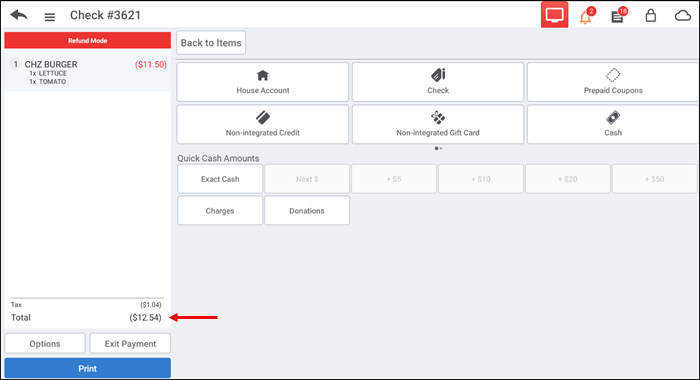Choose Non-integrated Gift Card payment
Image resolution: width=700 pixels, height=380 pixels.
point(438,125)
